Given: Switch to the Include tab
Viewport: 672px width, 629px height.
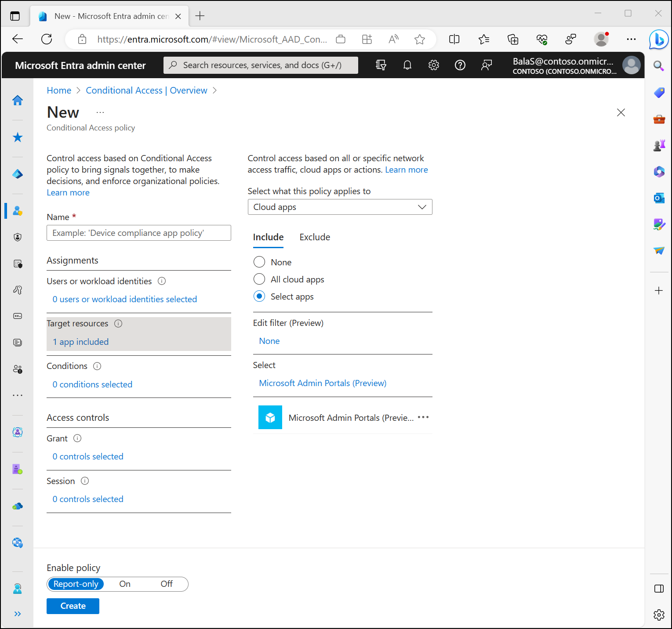Looking at the screenshot, I should [268, 237].
